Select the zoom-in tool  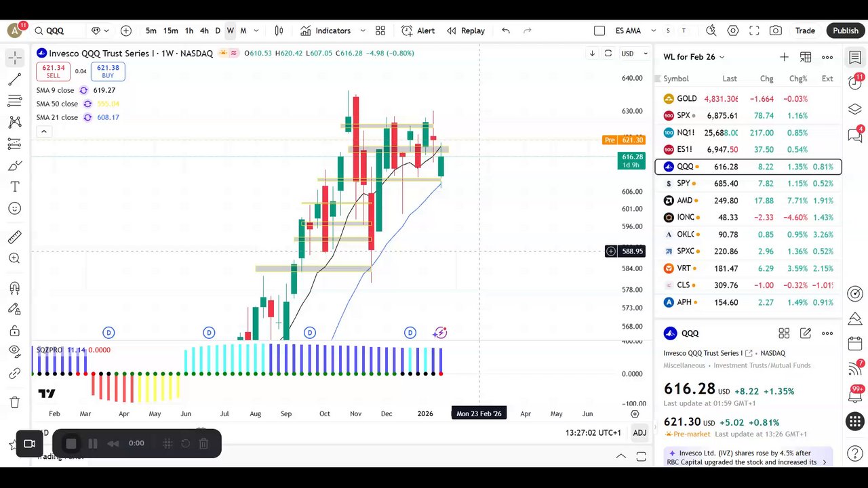tap(15, 258)
